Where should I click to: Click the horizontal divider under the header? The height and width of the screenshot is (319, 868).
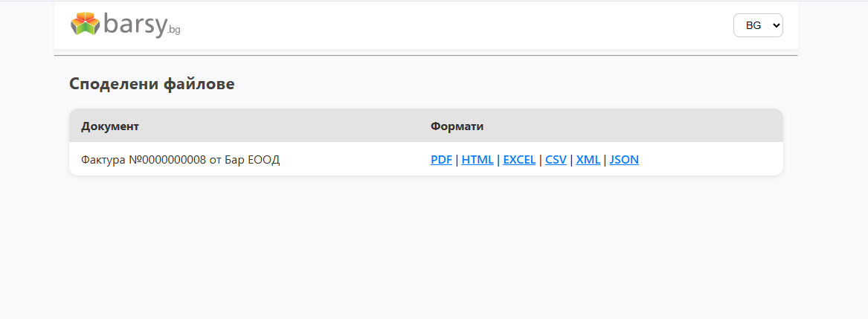(425, 56)
